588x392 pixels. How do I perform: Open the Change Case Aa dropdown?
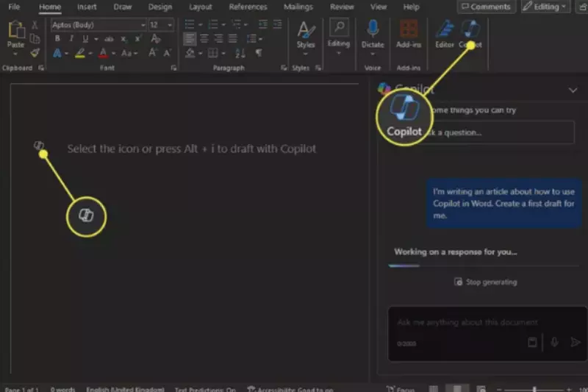(129, 53)
